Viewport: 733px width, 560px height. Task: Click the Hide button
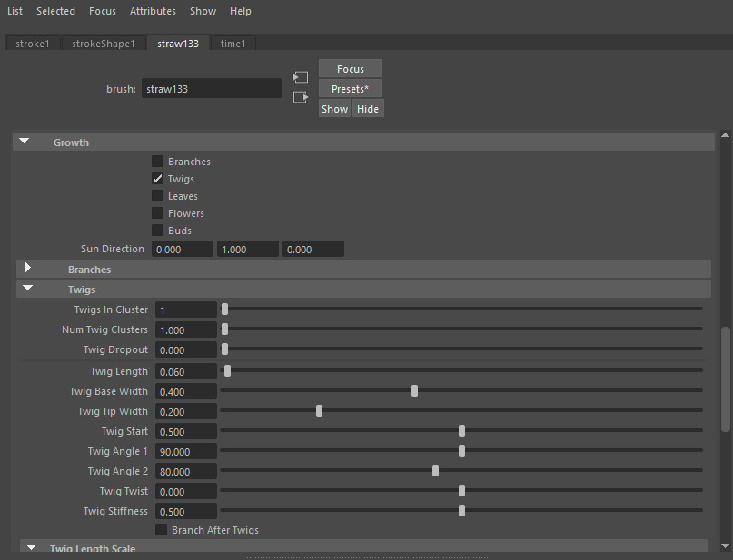(368, 109)
